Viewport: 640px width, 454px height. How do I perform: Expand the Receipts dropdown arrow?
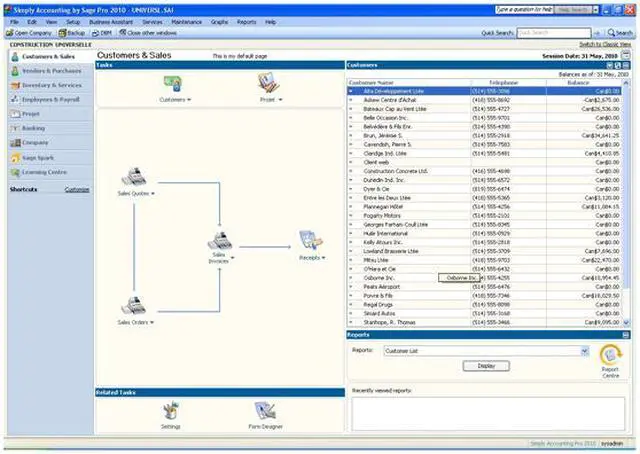coord(324,258)
